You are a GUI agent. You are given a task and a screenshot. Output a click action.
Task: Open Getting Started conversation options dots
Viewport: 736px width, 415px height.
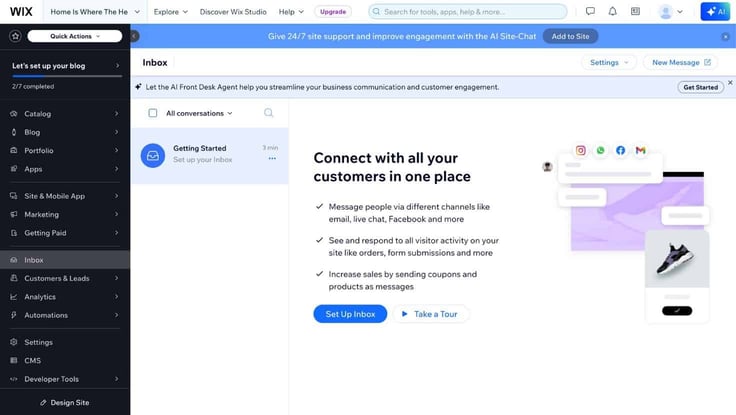272,159
